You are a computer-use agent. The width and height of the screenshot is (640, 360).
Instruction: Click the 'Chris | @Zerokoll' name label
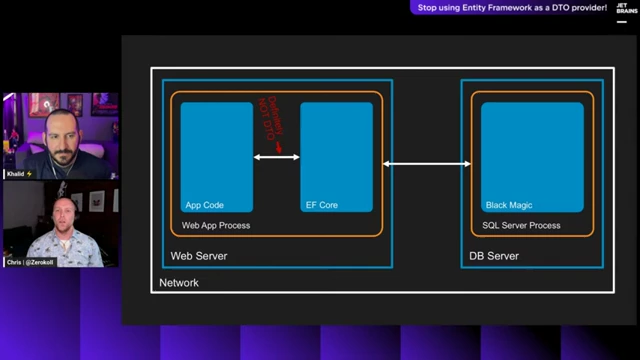[30, 262]
